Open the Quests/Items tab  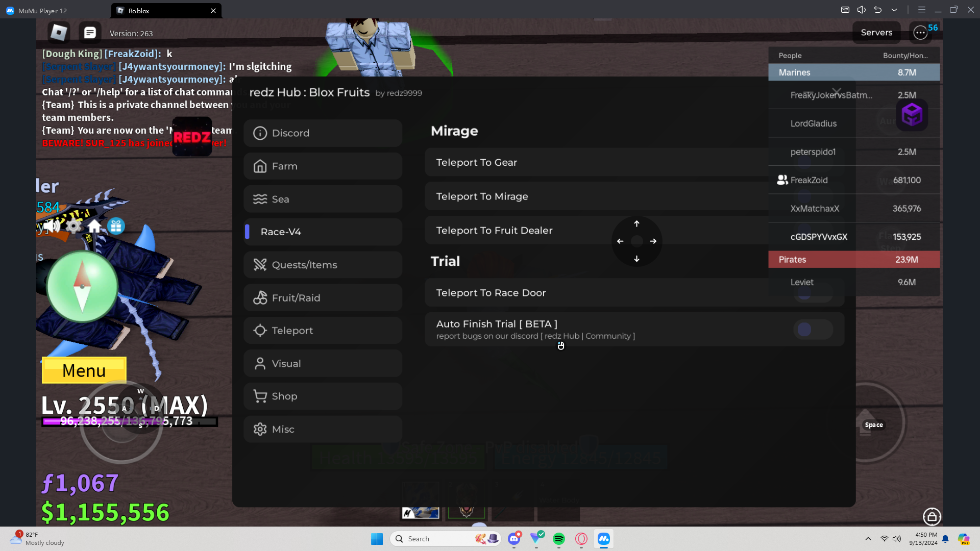pyautogui.click(x=323, y=265)
